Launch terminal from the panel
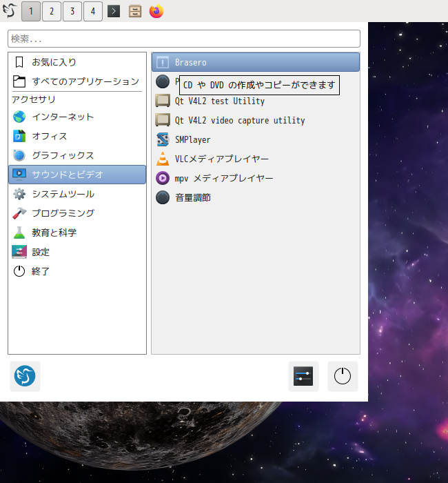The image size is (448, 483). click(x=114, y=12)
